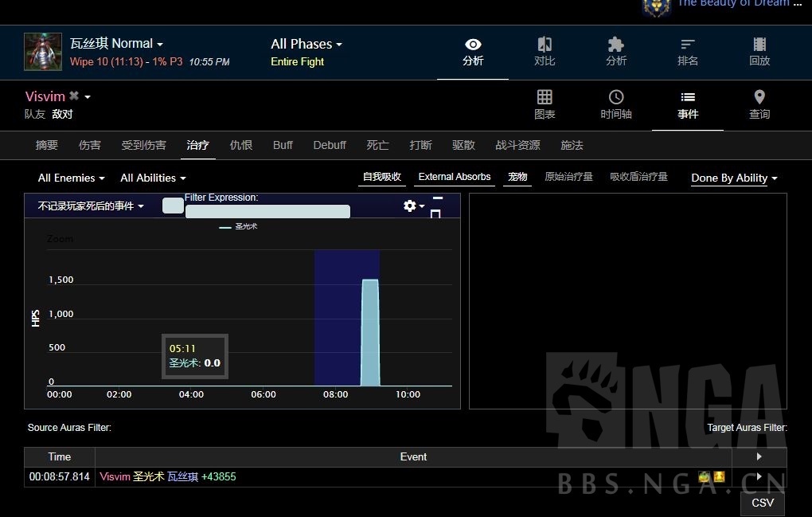812x517 pixels.
Task: Open the All Abilities dropdown
Action: coord(153,178)
